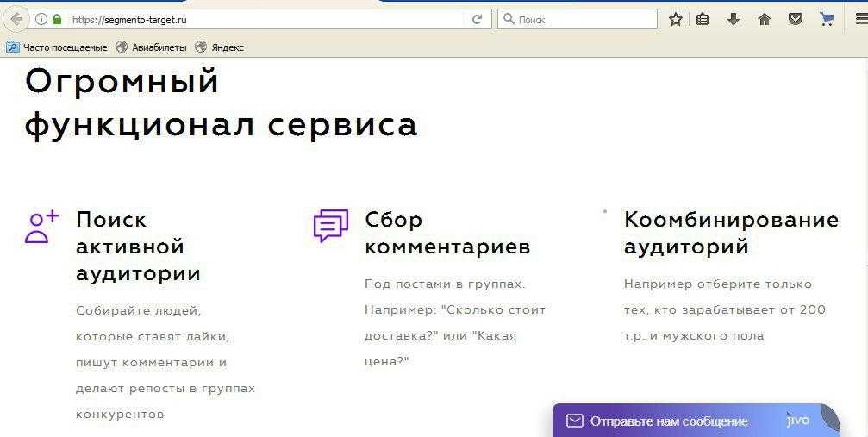The width and height of the screenshot is (868, 437).
Task: Click the browser back arrow button
Action: [16, 19]
